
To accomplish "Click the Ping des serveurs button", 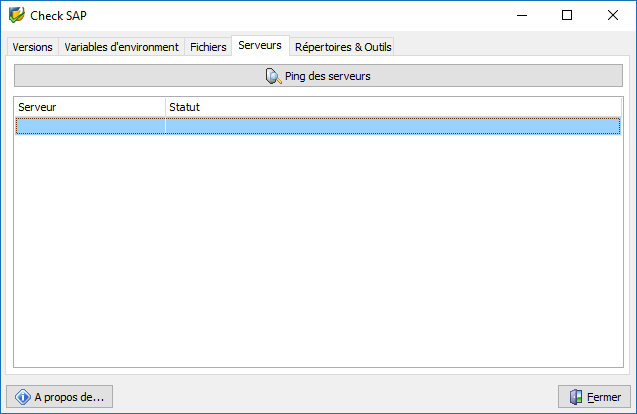I will point(318,76).
